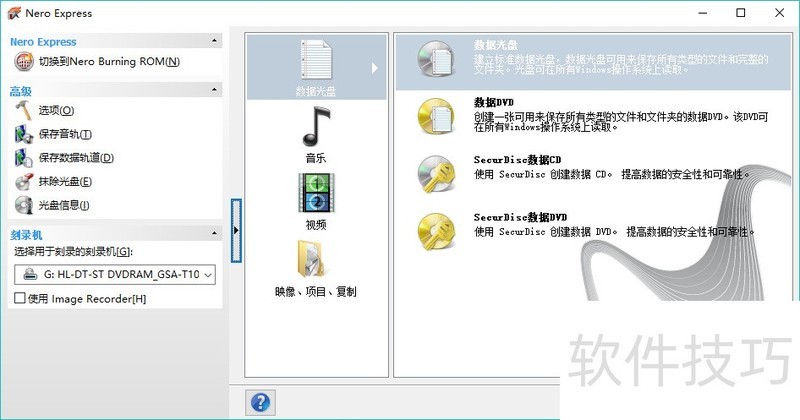Collapse the Nero Express section

214,41
